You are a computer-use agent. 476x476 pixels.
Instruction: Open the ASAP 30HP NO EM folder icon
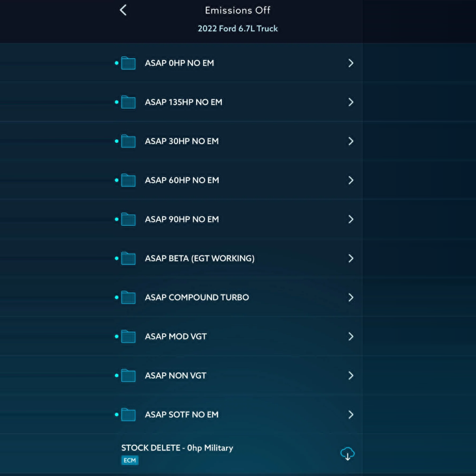pyautogui.click(x=128, y=141)
